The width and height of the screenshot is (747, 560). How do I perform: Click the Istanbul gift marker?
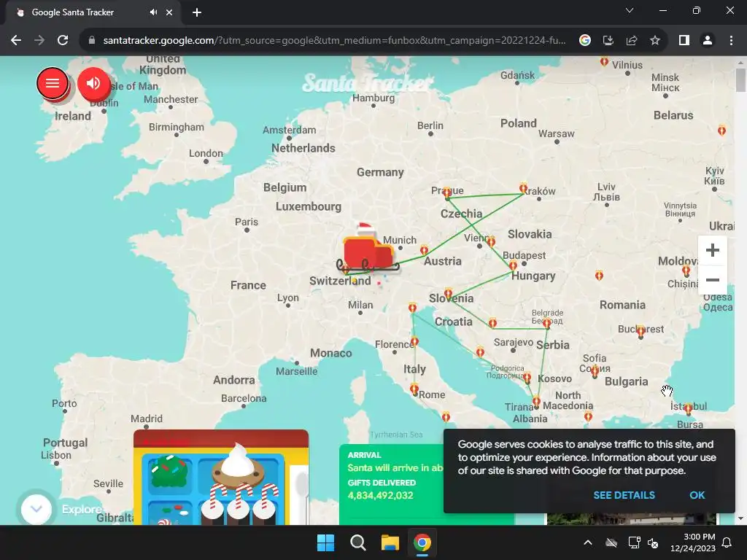(688, 408)
